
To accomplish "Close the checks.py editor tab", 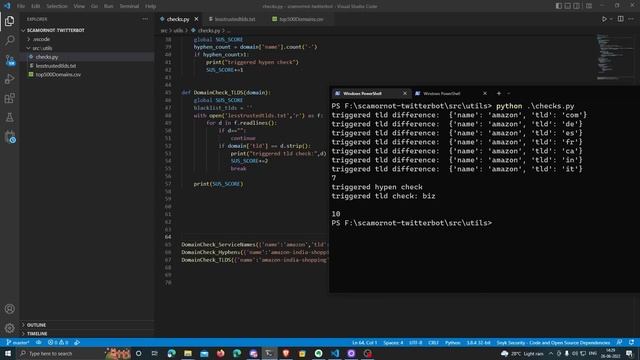I will point(196,19).
